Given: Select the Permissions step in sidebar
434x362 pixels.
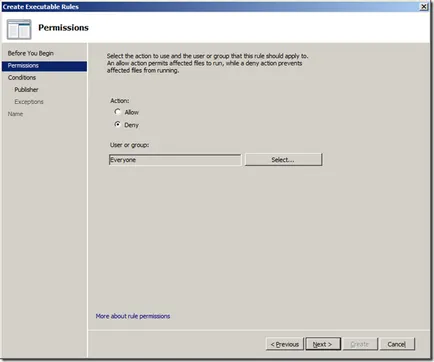Looking at the screenshot, I should (x=44, y=66).
